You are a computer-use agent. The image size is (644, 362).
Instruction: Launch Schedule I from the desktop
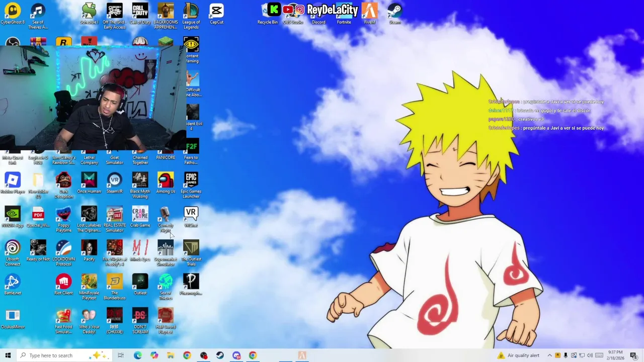point(89,15)
